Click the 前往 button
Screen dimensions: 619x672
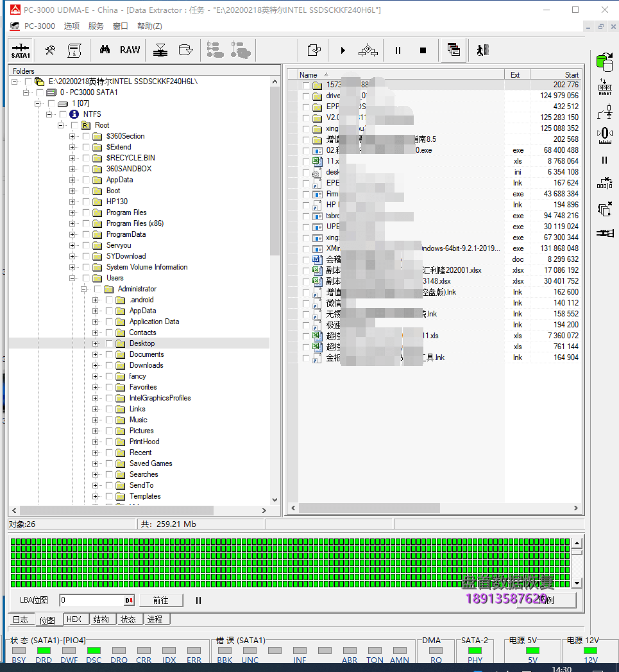[x=161, y=600]
